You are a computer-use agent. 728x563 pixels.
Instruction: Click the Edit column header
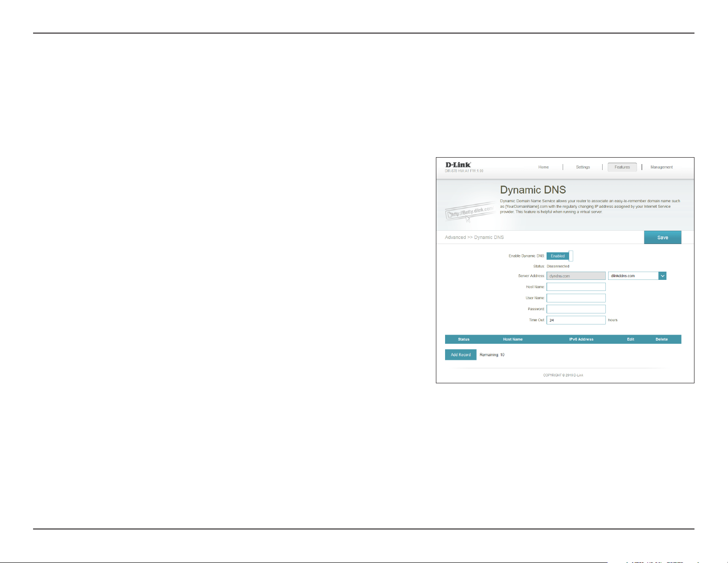coord(631,339)
